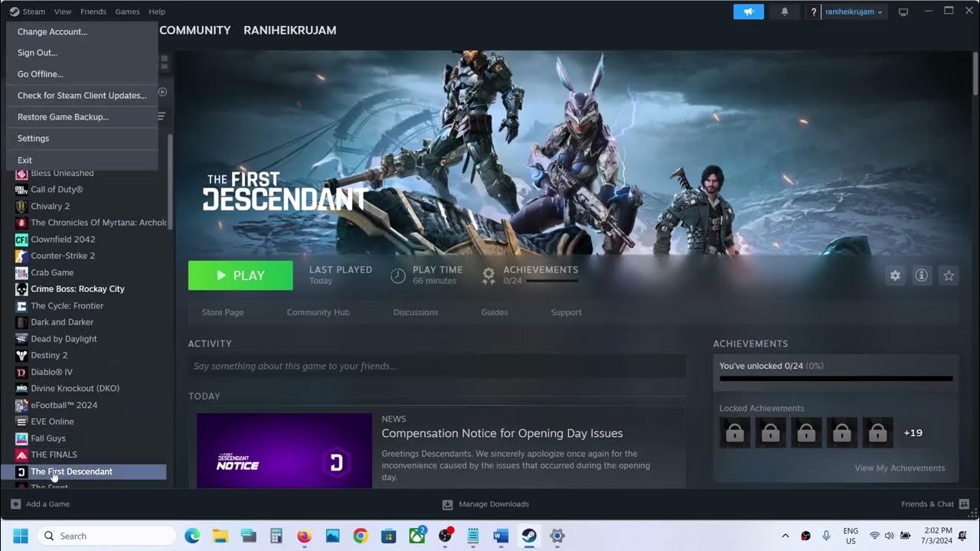The width and height of the screenshot is (980, 551).
Task: Click the Dead by Daylight game icon
Action: tap(21, 339)
